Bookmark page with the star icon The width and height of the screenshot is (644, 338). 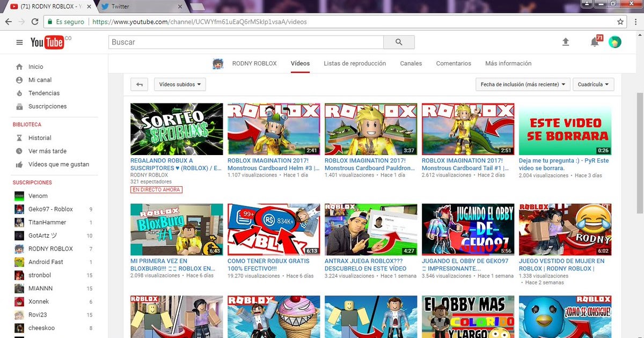point(620,22)
